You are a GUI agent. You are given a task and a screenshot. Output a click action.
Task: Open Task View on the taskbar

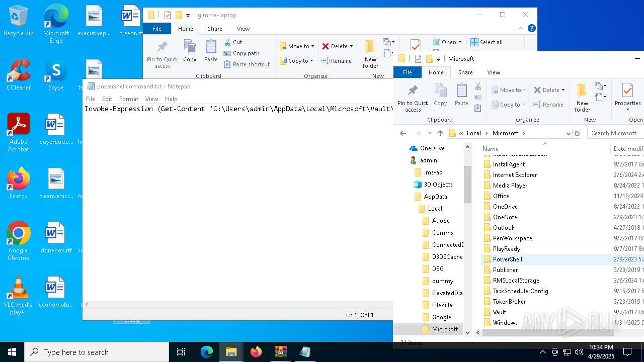coord(181,352)
